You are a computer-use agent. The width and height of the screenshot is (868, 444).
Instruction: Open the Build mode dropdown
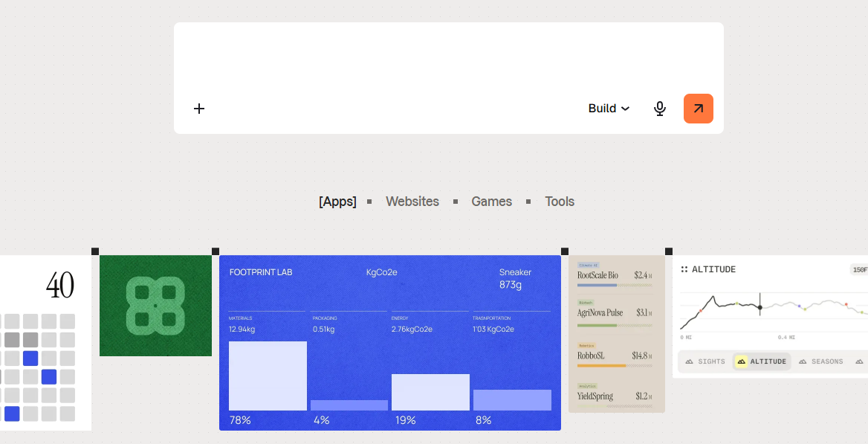click(x=609, y=109)
